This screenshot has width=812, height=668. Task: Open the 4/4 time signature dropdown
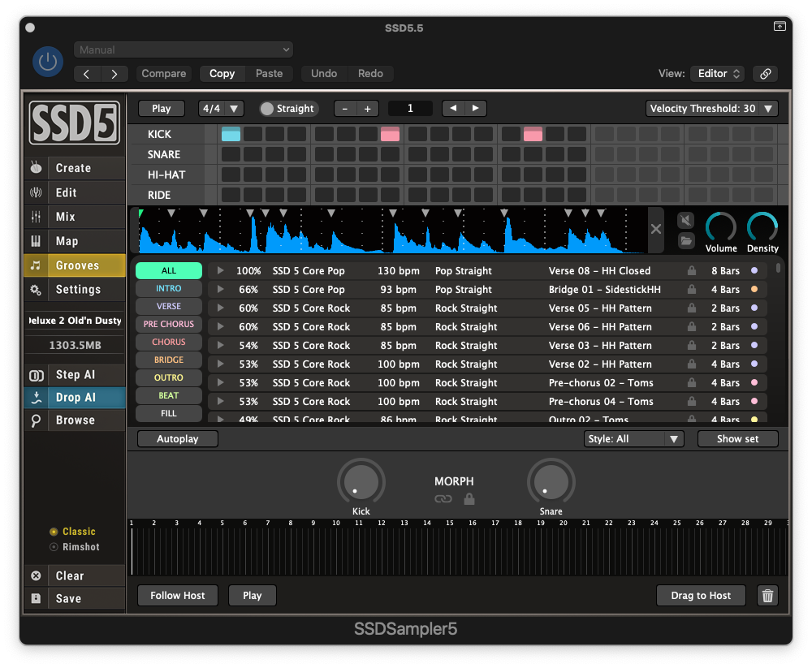coord(220,108)
